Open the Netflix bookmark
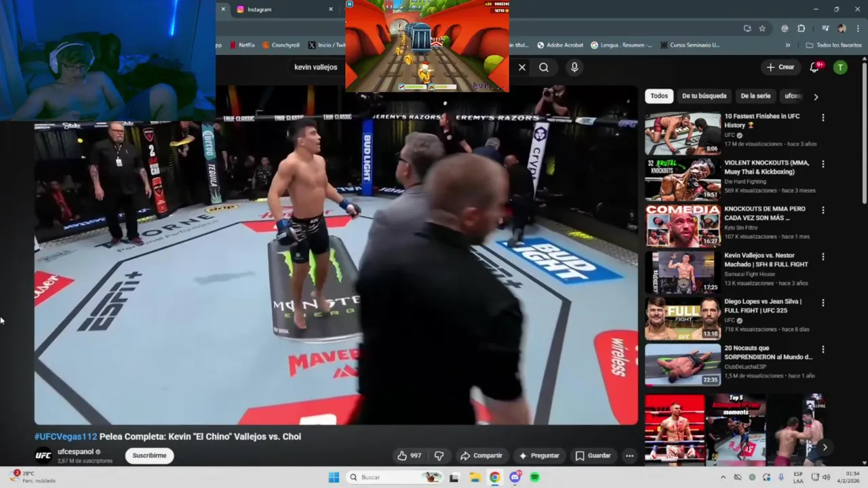The width and height of the screenshot is (868, 488). coord(242,45)
